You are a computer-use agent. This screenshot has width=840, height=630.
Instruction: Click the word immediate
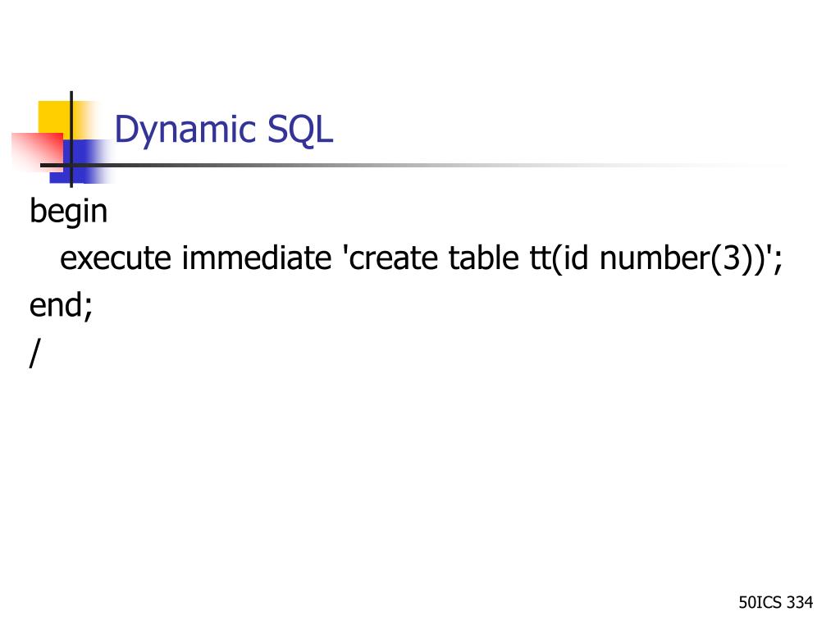click(257, 258)
